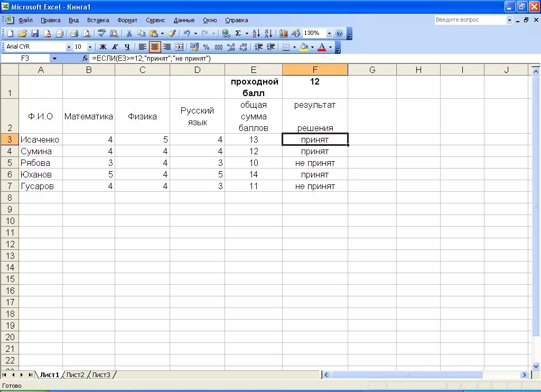Open the Данные menu
The image size is (541, 392).
(x=184, y=21)
